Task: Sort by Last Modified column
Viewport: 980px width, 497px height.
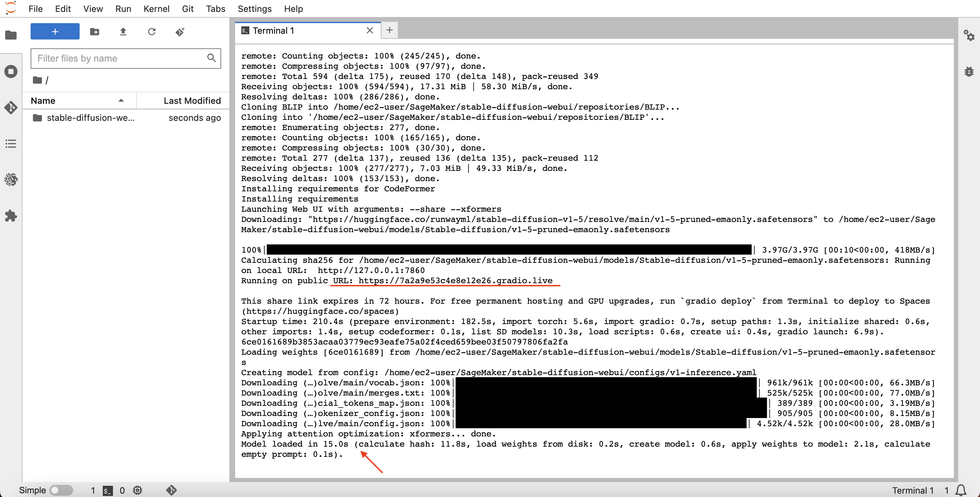Action: coord(192,100)
